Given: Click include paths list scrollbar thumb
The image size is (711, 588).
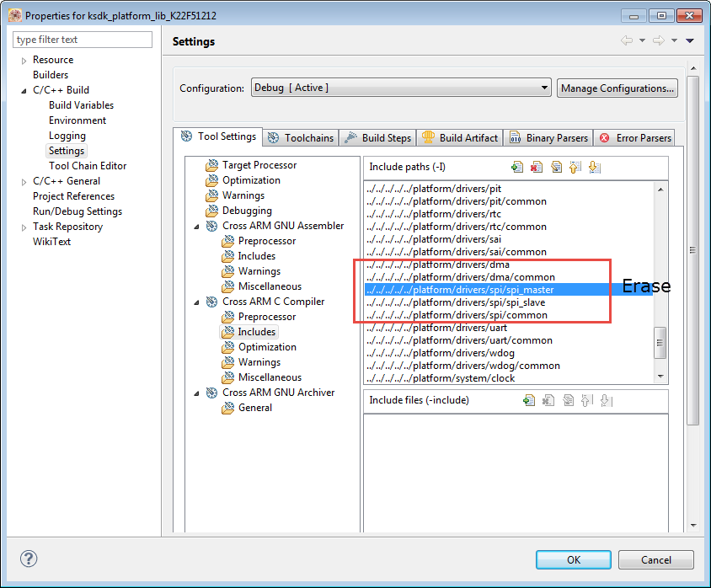Looking at the screenshot, I should click(660, 343).
